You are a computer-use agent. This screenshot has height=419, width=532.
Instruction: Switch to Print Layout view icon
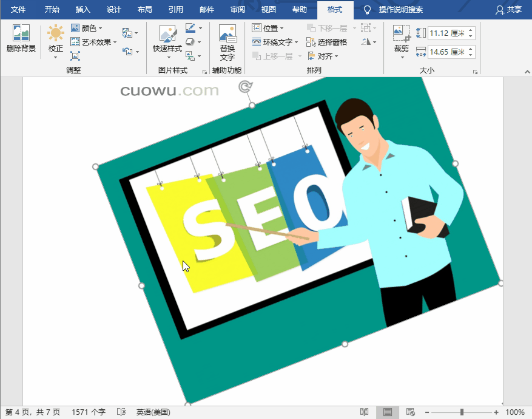point(388,412)
